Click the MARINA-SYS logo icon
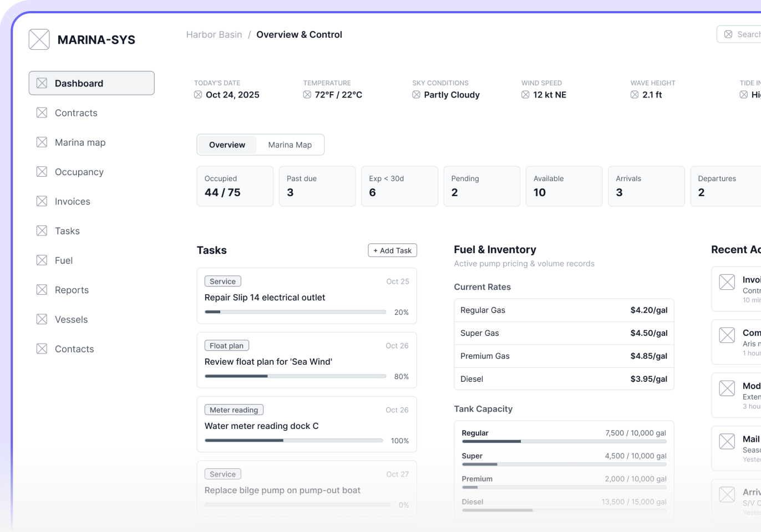 point(39,40)
